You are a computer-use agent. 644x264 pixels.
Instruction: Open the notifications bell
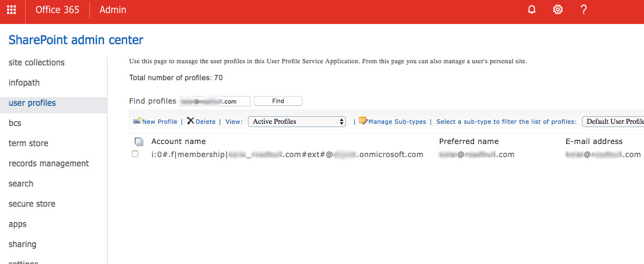coord(532,10)
